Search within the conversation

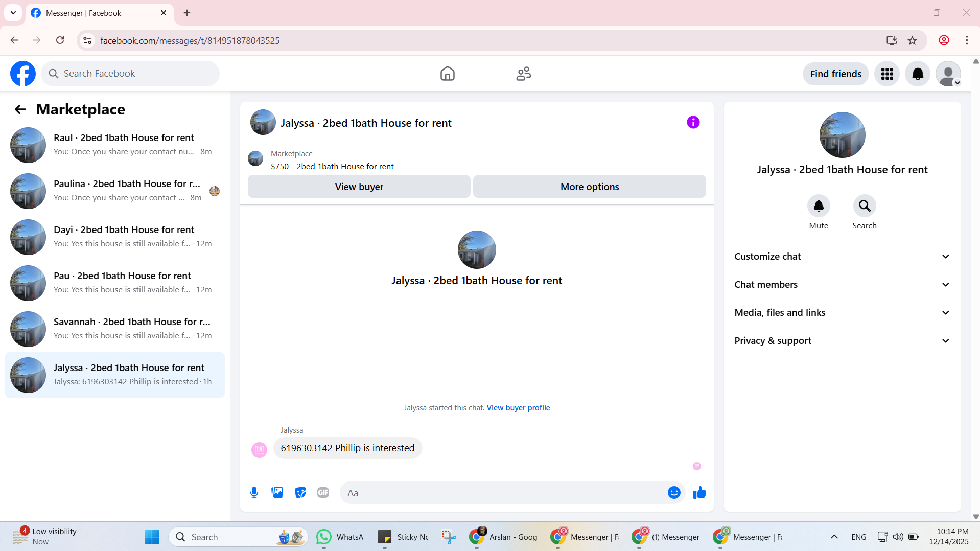[x=865, y=206]
